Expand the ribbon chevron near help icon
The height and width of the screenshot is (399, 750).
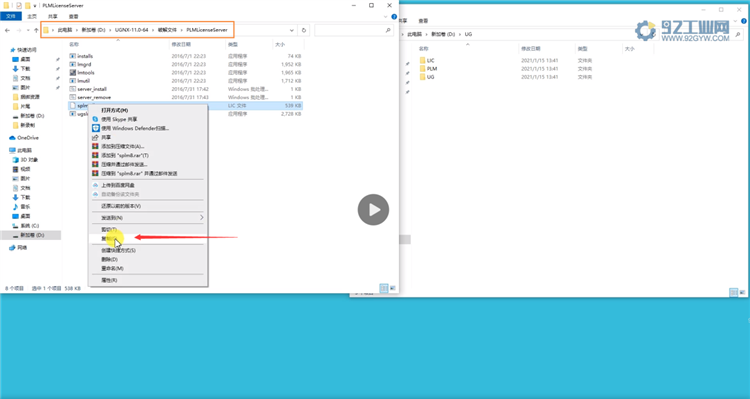coord(386,17)
